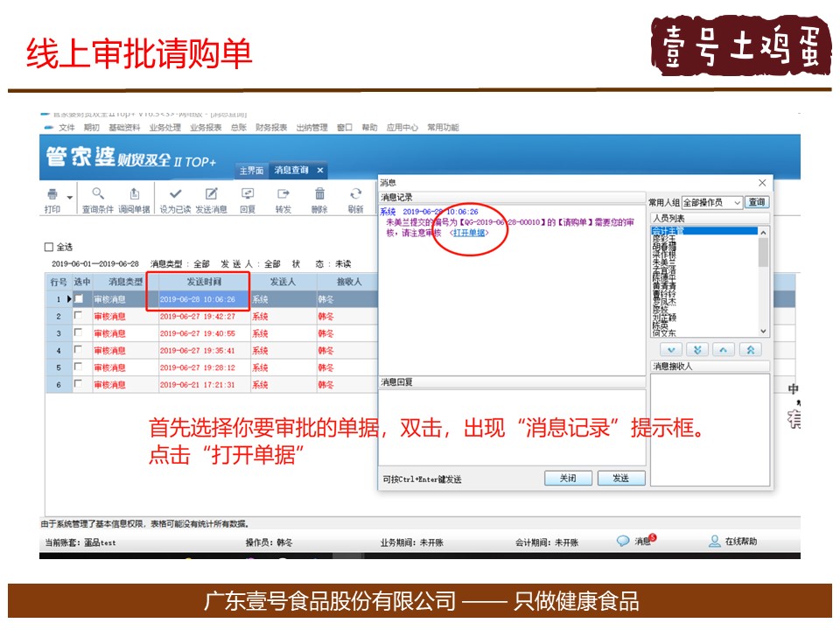The height and width of the screenshot is (630, 840).
Task: Refresh the list with 刷新 icon
Action: tap(355, 194)
